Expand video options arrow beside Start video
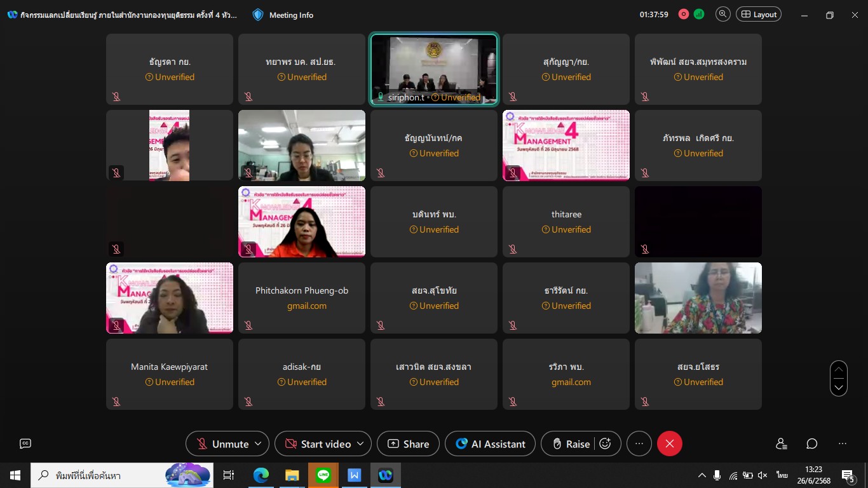Image resolution: width=868 pixels, height=488 pixels. (360, 444)
